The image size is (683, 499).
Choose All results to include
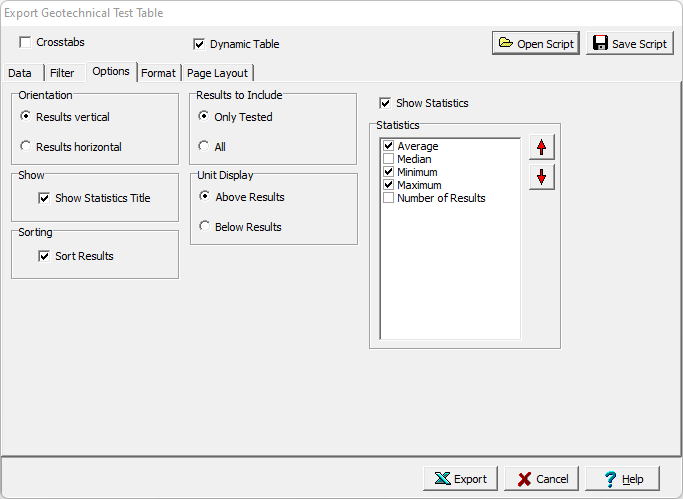click(x=205, y=147)
